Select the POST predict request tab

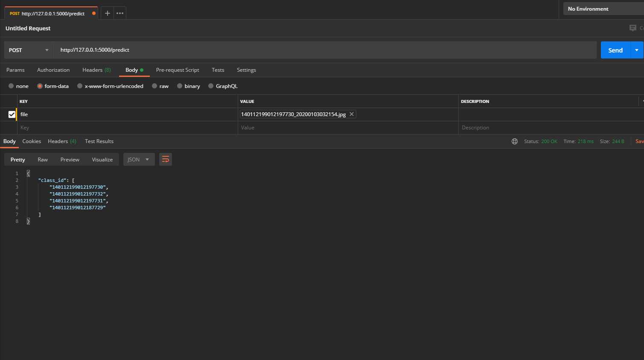[51, 13]
